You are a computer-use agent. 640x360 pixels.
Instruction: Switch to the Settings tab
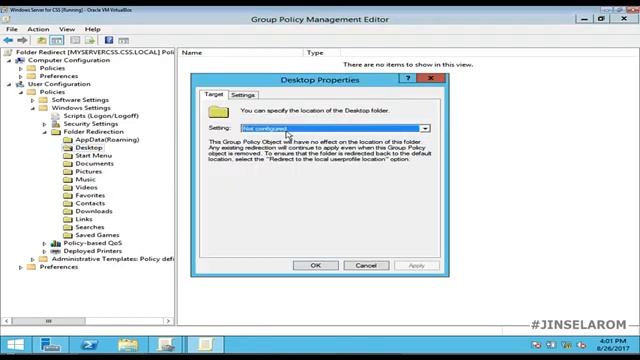tap(243, 95)
